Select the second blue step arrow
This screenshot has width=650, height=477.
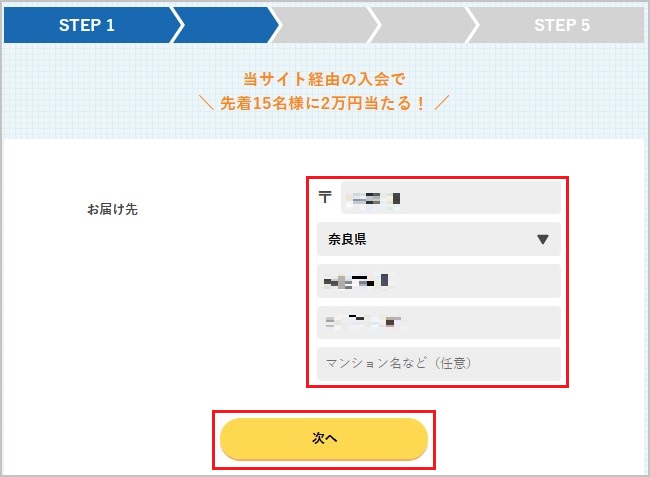(x=226, y=25)
